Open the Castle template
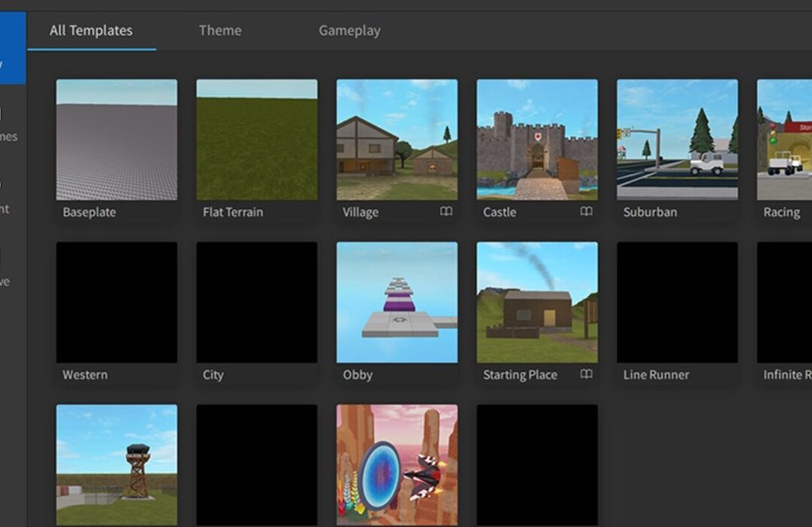 click(x=537, y=139)
